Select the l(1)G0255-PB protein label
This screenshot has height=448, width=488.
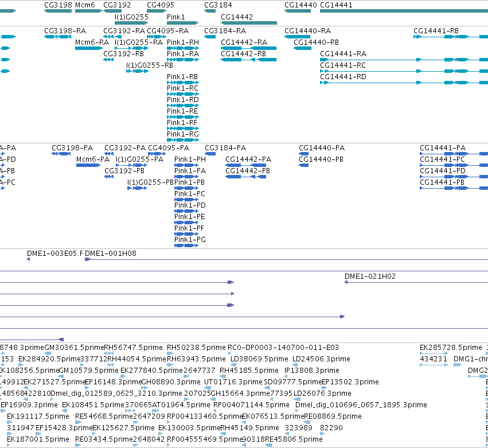click(150, 182)
